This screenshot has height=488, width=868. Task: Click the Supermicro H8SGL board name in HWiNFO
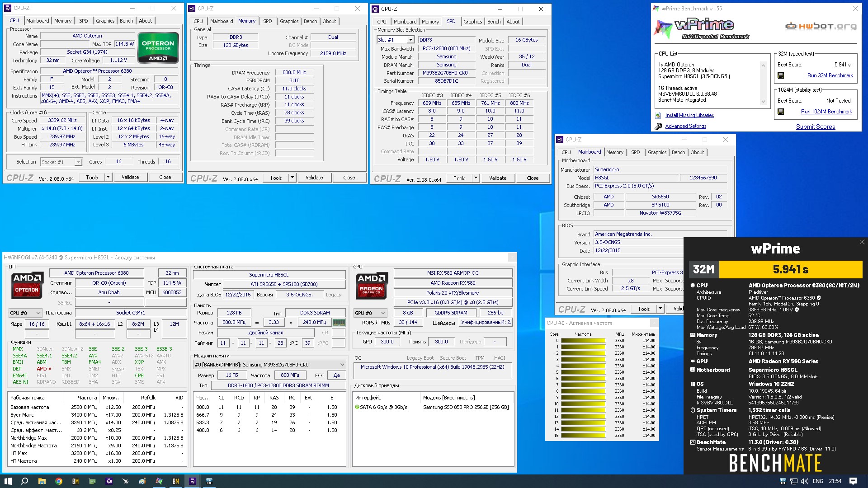tap(269, 275)
